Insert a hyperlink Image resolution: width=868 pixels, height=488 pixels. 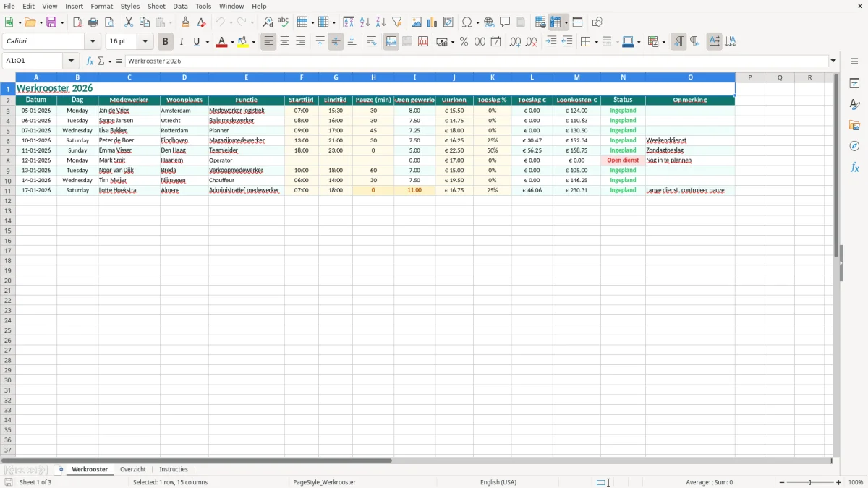click(x=489, y=22)
